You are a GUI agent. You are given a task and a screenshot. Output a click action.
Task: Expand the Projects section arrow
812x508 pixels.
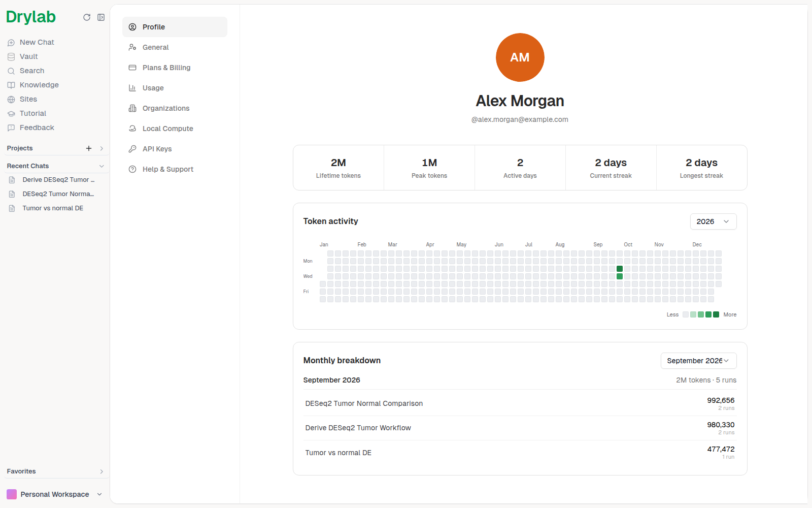[101, 148]
